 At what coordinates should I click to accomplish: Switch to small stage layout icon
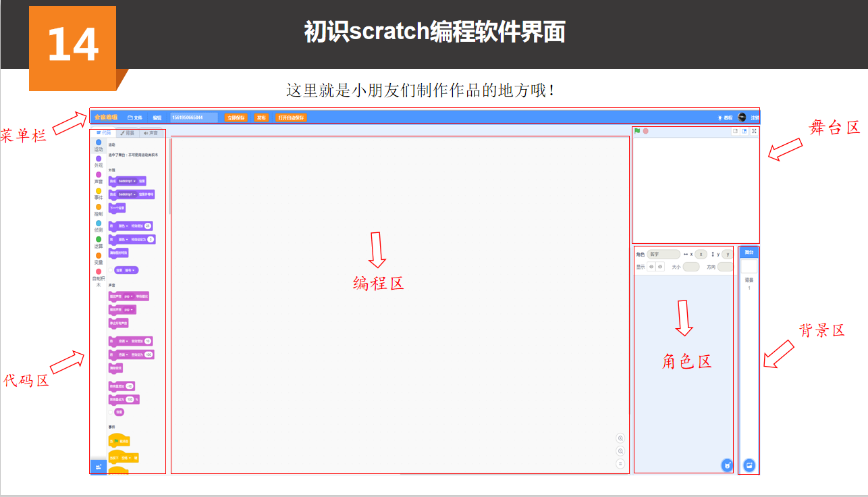[735, 131]
